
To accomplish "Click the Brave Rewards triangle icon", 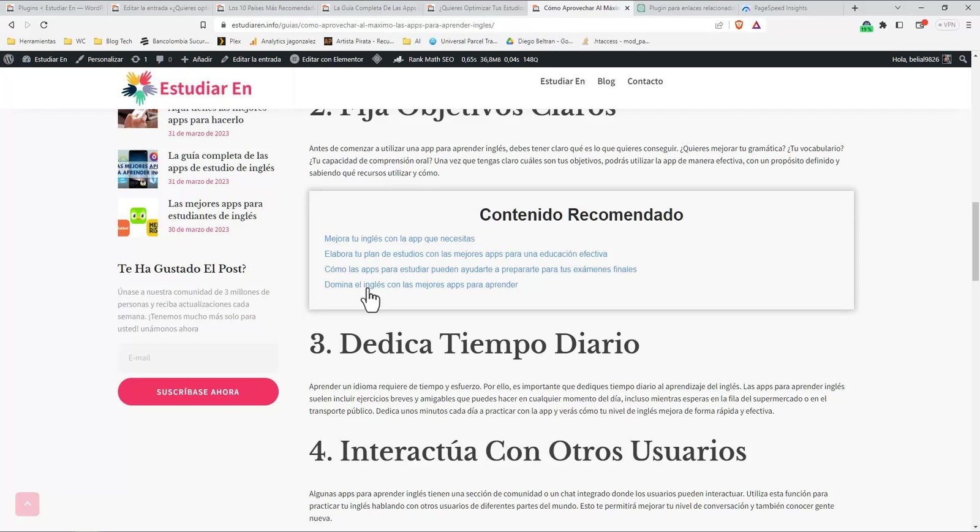I will (x=756, y=25).
